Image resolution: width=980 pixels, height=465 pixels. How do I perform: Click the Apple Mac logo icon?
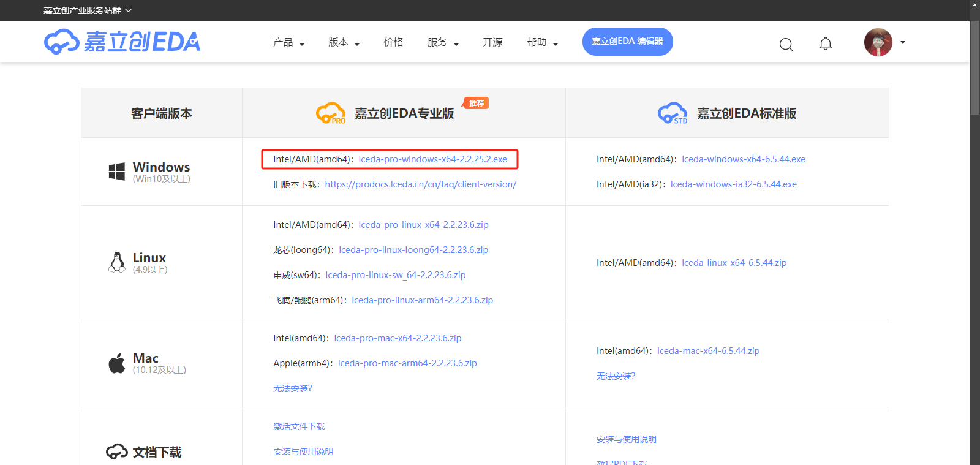116,363
